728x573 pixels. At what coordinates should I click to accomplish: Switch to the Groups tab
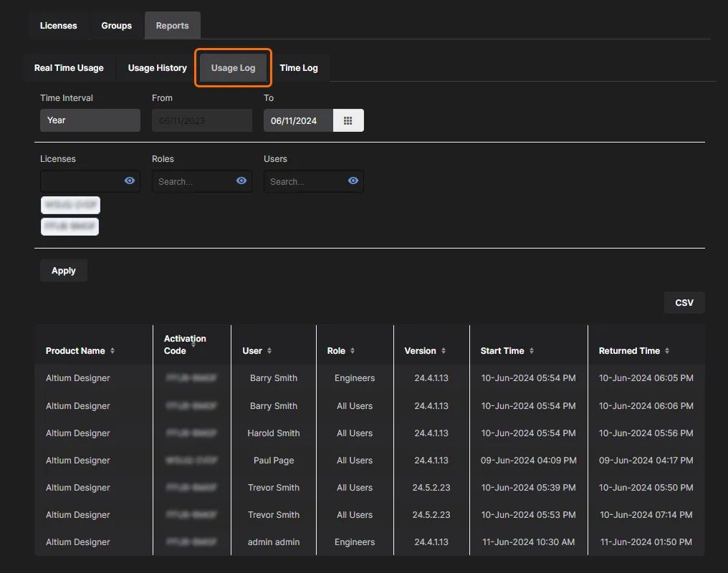117,26
